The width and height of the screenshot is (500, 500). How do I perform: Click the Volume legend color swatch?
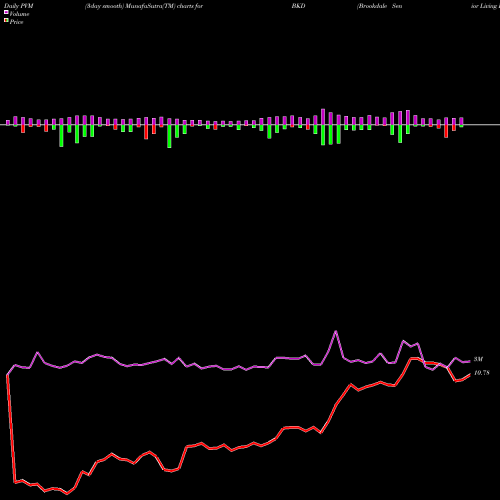tap(6, 13)
